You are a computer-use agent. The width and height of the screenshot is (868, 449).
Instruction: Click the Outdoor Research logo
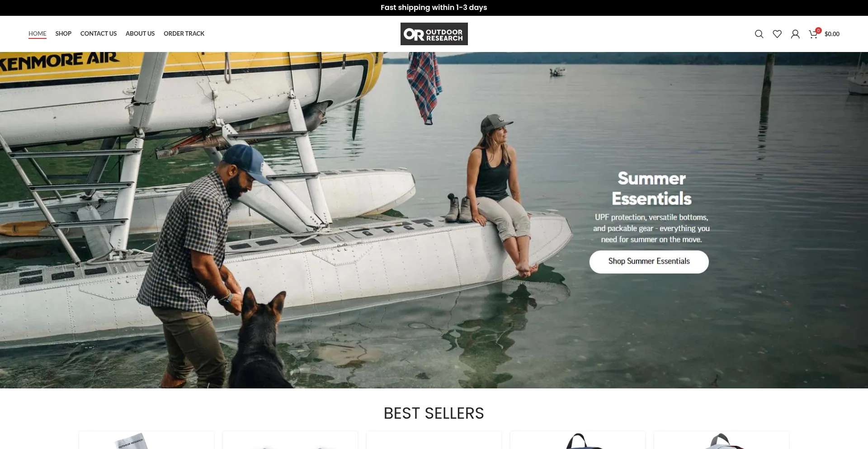pos(434,34)
